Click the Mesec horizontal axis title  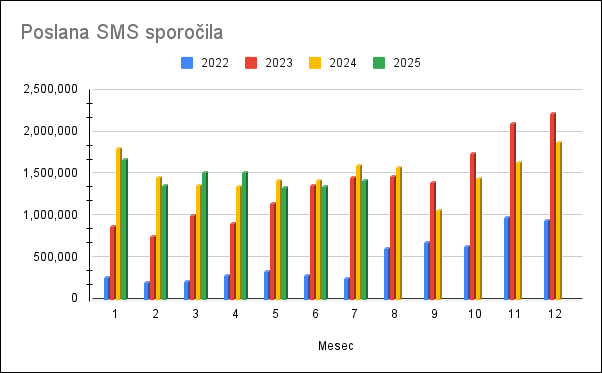click(x=336, y=346)
